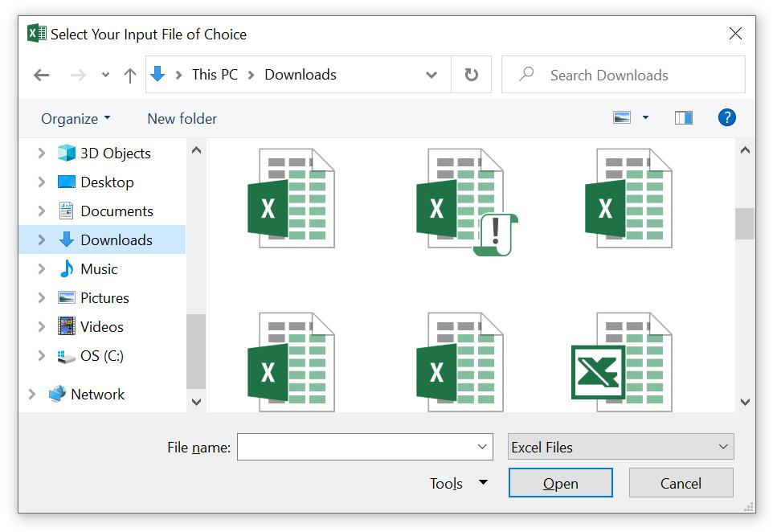The width and height of the screenshot is (777, 532).
Task: Click the New folder button
Action: coord(182,118)
